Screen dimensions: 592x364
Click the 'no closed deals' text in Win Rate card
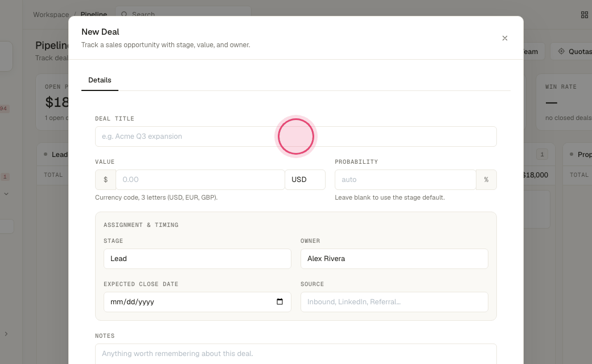coord(568,118)
